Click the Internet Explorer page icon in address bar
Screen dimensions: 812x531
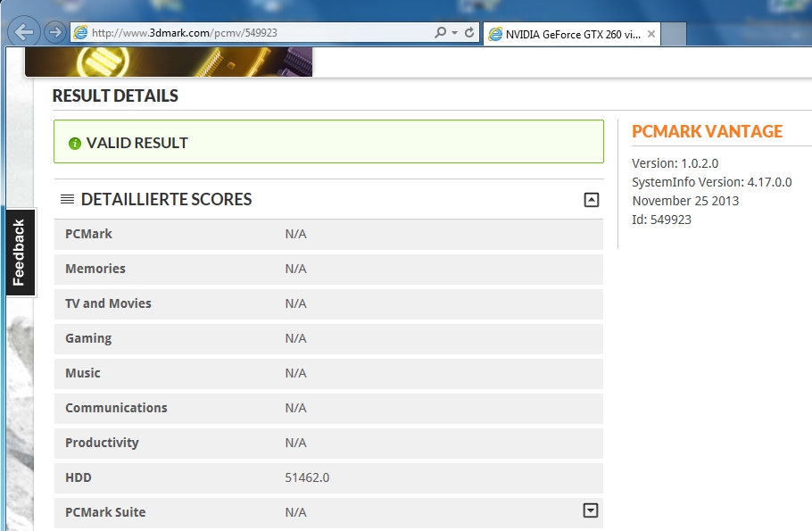coord(80,33)
